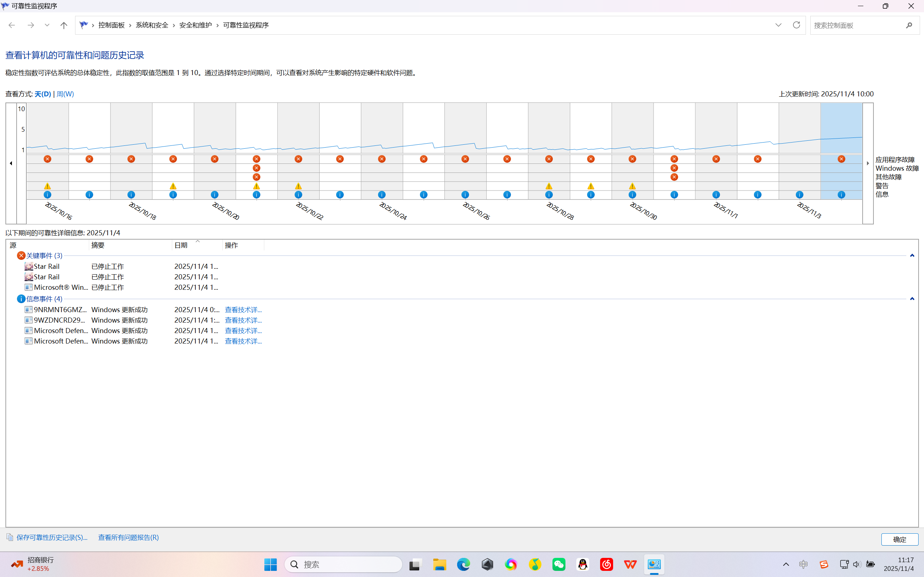Click the Windows failure icon on 2025/10/31

tap(674, 168)
